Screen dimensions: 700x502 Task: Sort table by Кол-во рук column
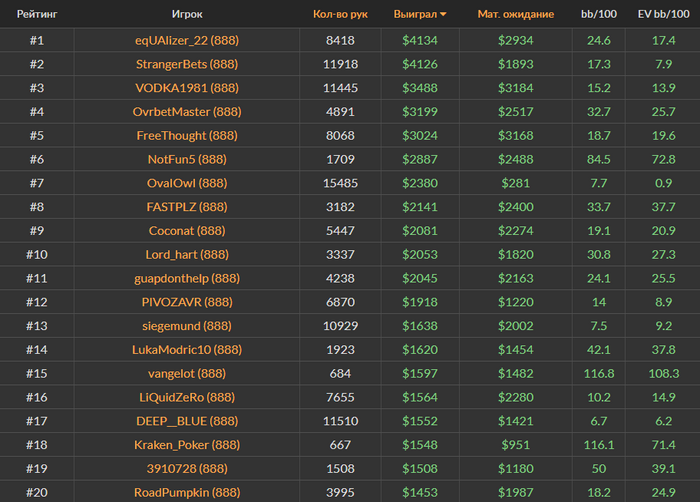(x=340, y=15)
